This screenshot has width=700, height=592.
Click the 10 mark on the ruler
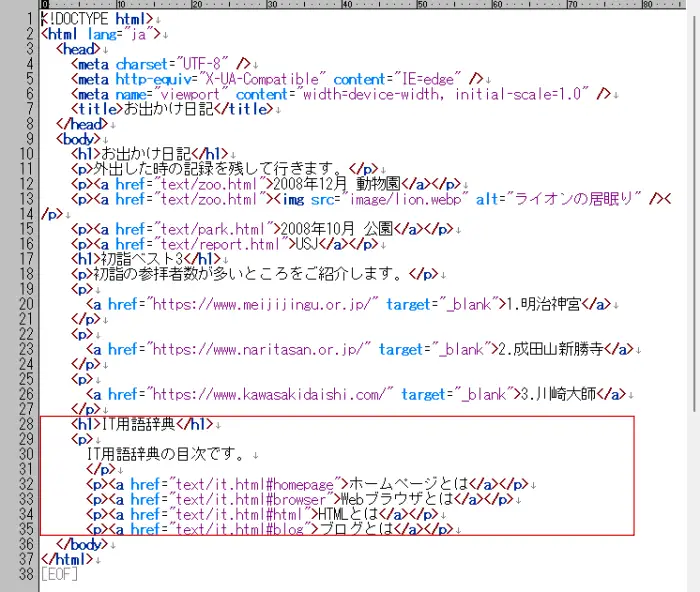tap(119, 5)
